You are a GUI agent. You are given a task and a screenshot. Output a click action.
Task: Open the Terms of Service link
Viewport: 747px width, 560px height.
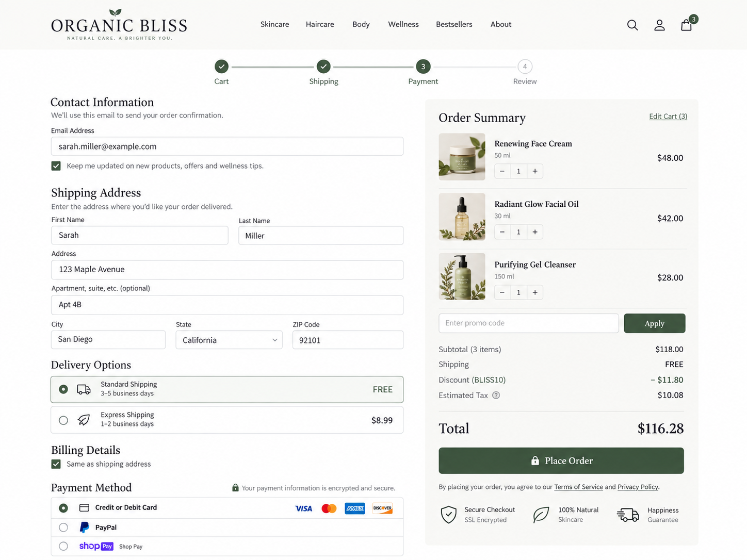[578, 487]
